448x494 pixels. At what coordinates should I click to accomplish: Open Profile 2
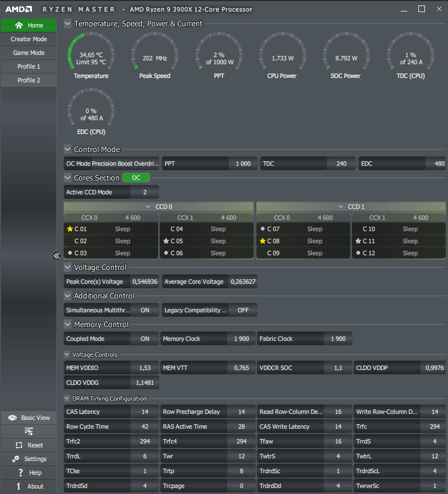29,80
